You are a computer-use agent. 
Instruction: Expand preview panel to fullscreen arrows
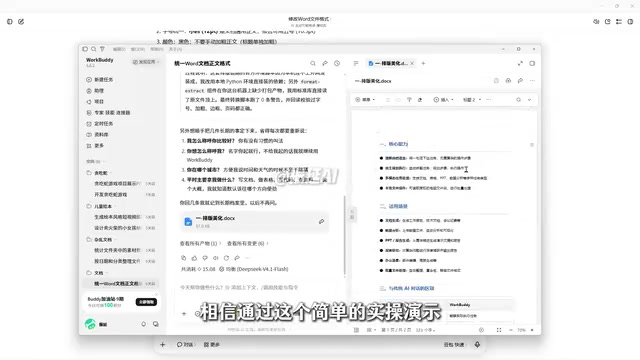click(x=520, y=63)
